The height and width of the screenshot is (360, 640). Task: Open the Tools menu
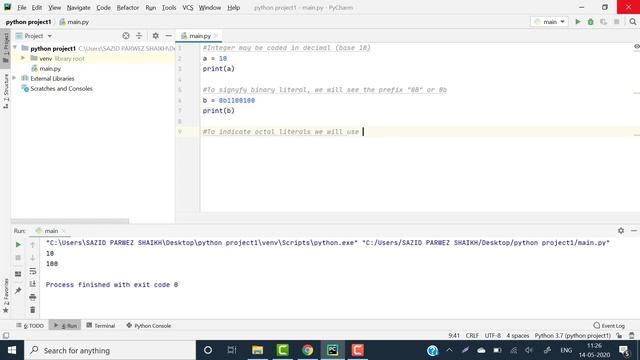coord(169,7)
